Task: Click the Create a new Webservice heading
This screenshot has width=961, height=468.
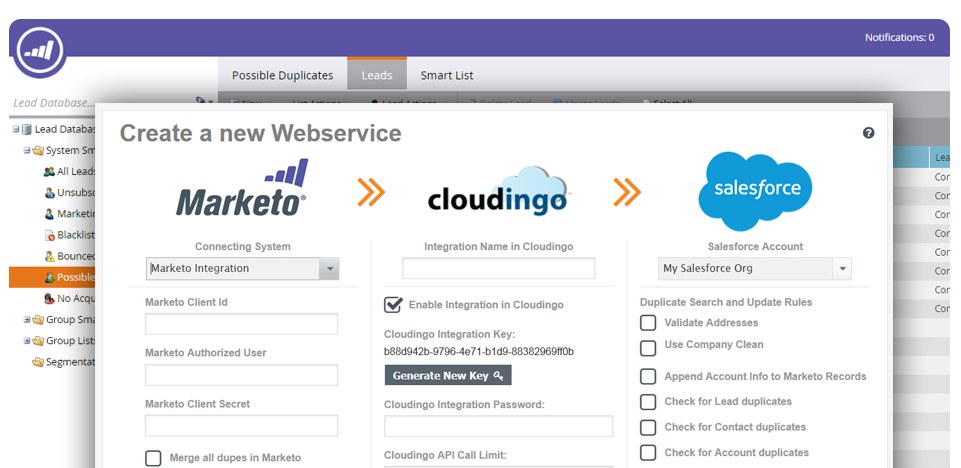Action: pyautogui.click(x=260, y=133)
